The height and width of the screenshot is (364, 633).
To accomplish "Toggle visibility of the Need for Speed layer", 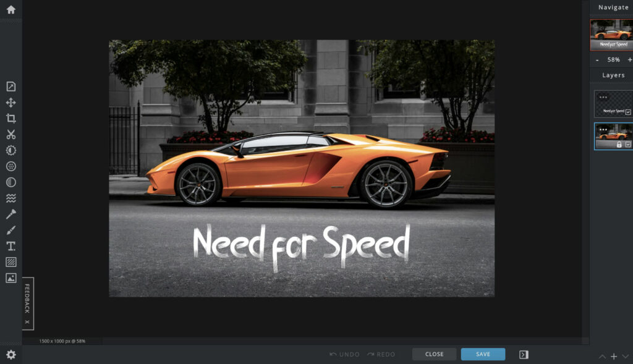I will (x=627, y=111).
